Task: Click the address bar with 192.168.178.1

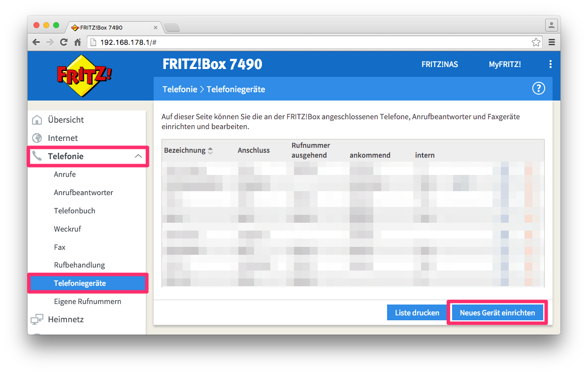Action: (315, 42)
